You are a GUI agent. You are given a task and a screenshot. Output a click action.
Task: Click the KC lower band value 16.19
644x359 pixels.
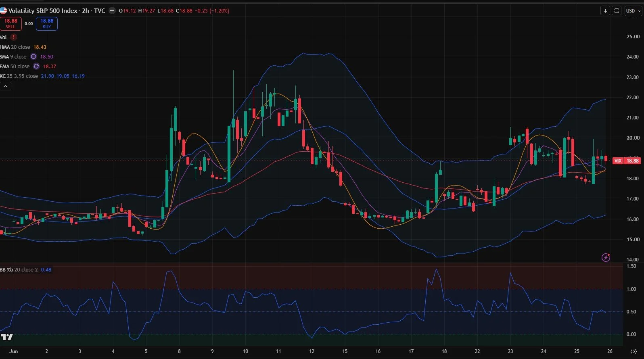78,76
